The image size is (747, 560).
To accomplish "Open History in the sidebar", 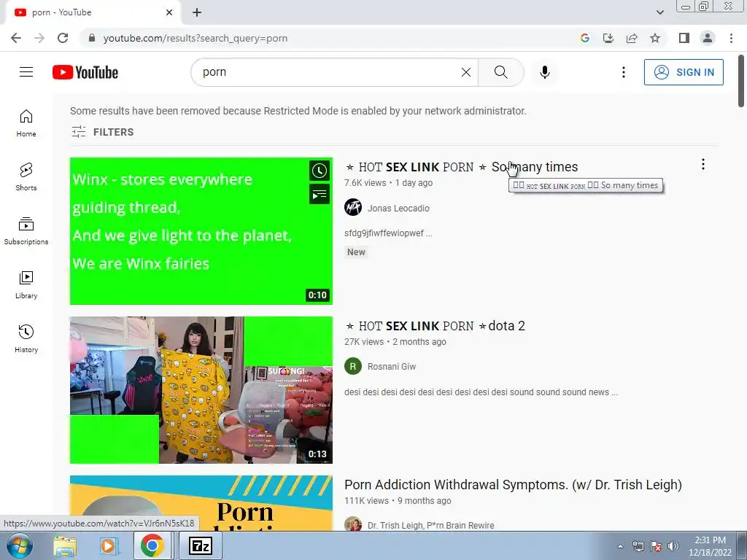I will coord(26,338).
